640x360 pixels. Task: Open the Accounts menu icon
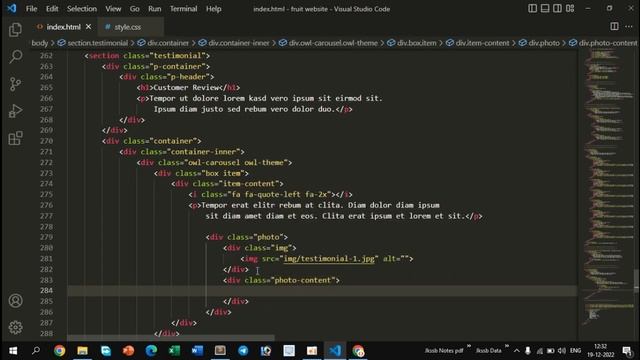click(15, 301)
